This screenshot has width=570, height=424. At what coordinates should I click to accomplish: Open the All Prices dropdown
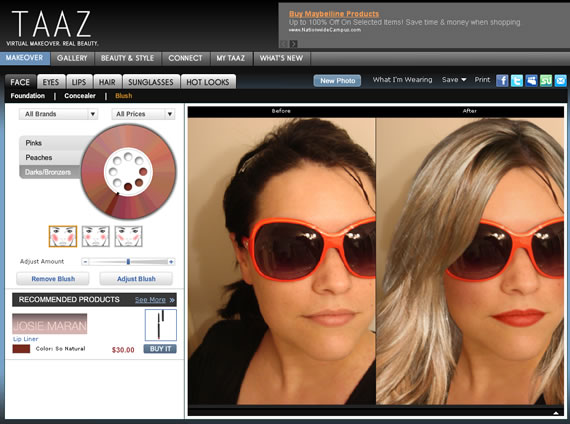click(x=143, y=114)
